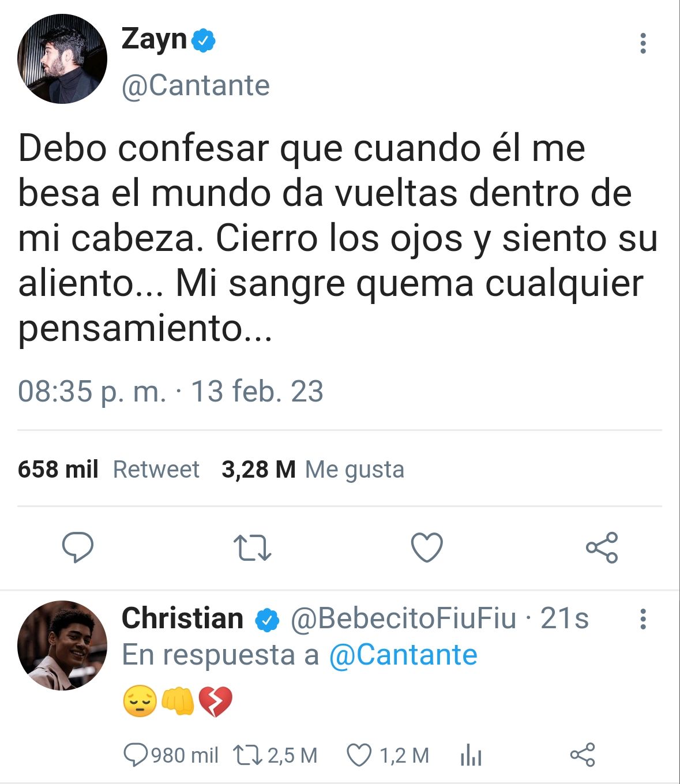Retweet Christian's reply showing 2,5 M
Image resolution: width=680 pixels, height=784 pixels.
[275, 755]
